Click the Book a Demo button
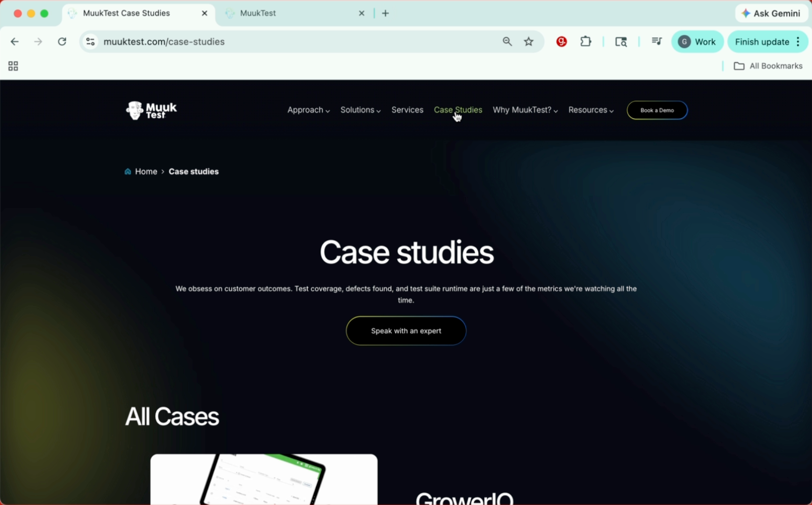The image size is (812, 505). coord(657,110)
